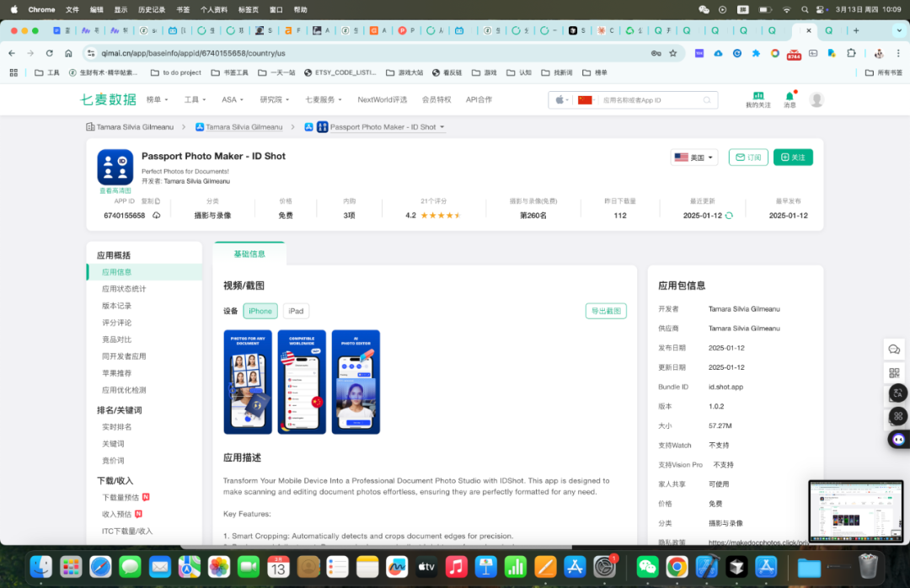The height and width of the screenshot is (588, 910).
Task: Click the green 关注 button
Action: click(793, 158)
